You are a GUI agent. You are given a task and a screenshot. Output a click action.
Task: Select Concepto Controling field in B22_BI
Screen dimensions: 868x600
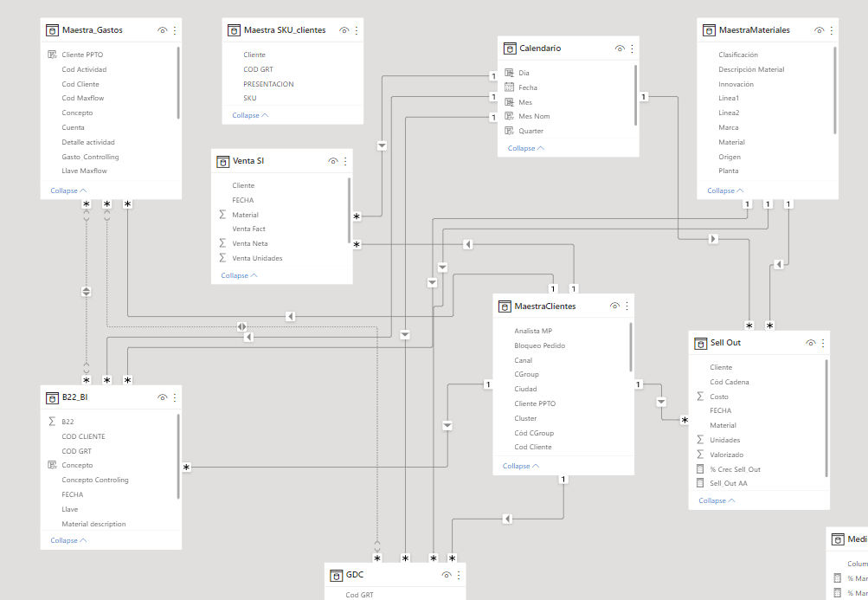coord(95,480)
